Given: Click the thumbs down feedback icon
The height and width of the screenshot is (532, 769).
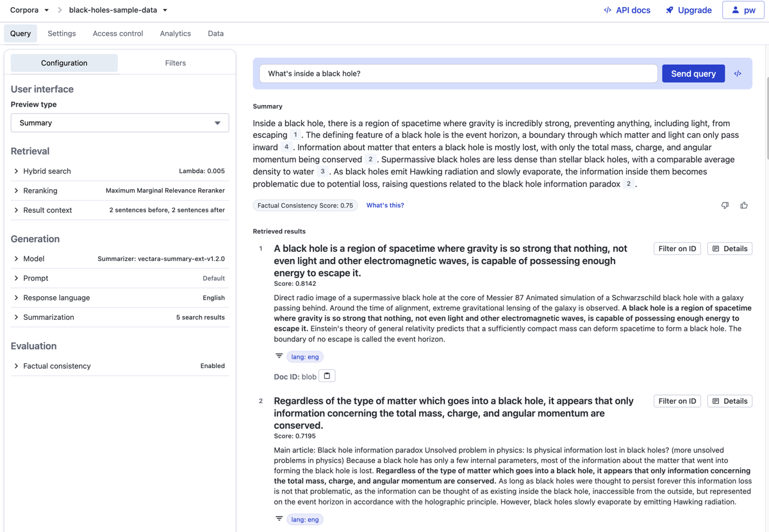Looking at the screenshot, I should click(x=725, y=206).
